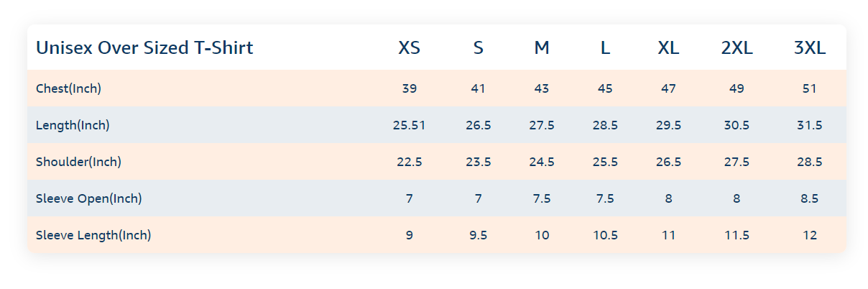Viewport: 868px width, 289px height.
Task: Click the XL size column header
Action: point(668,48)
